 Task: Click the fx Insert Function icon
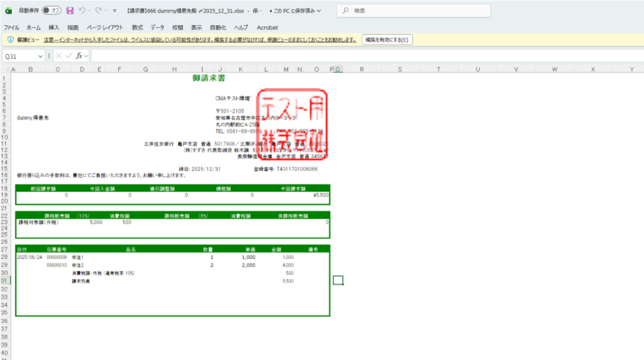click(80, 56)
